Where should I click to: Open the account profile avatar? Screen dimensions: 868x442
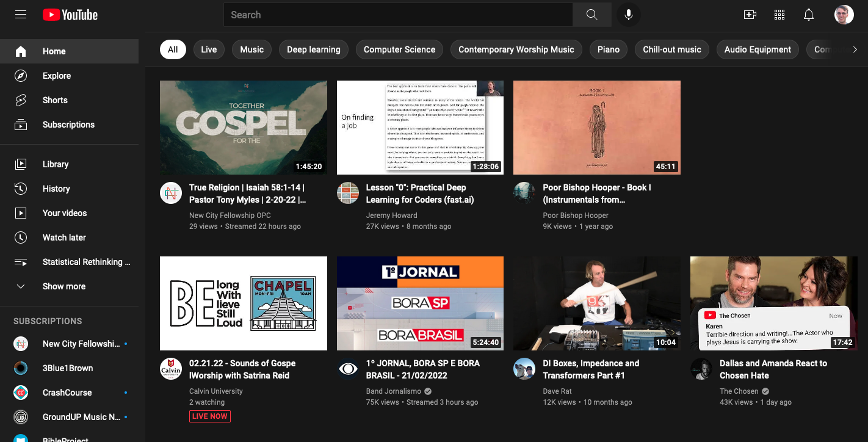pyautogui.click(x=844, y=15)
